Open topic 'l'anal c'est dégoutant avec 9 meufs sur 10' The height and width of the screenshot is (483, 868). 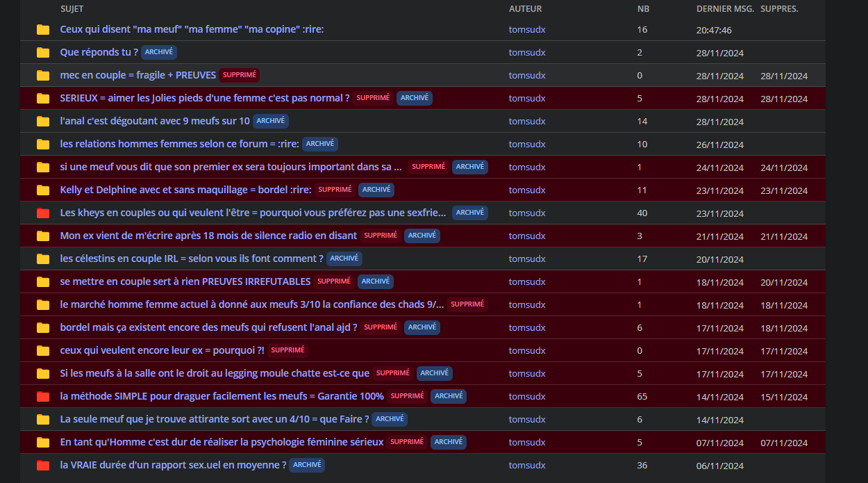(155, 121)
